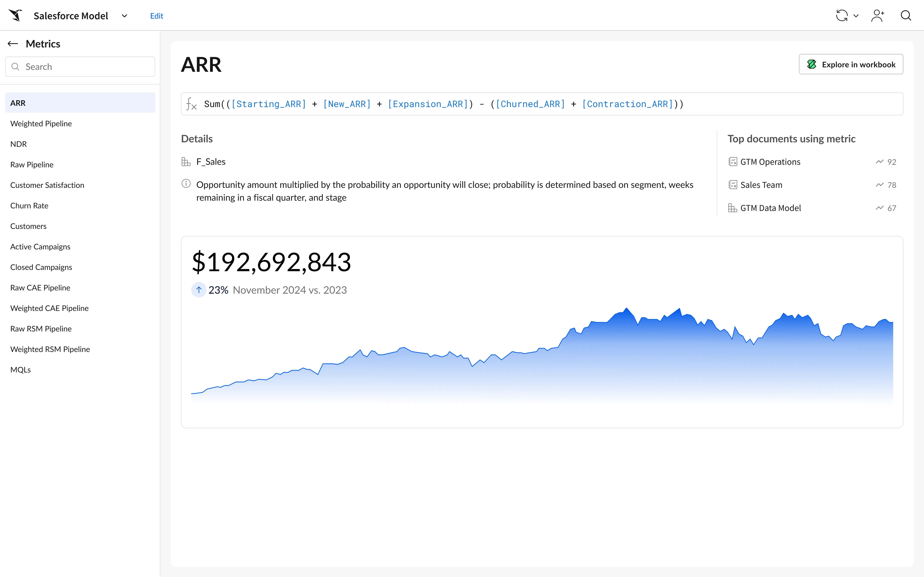Click Explore in workbook button
Screen dimensions: 924x577
pyautogui.click(x=851, y=65)
